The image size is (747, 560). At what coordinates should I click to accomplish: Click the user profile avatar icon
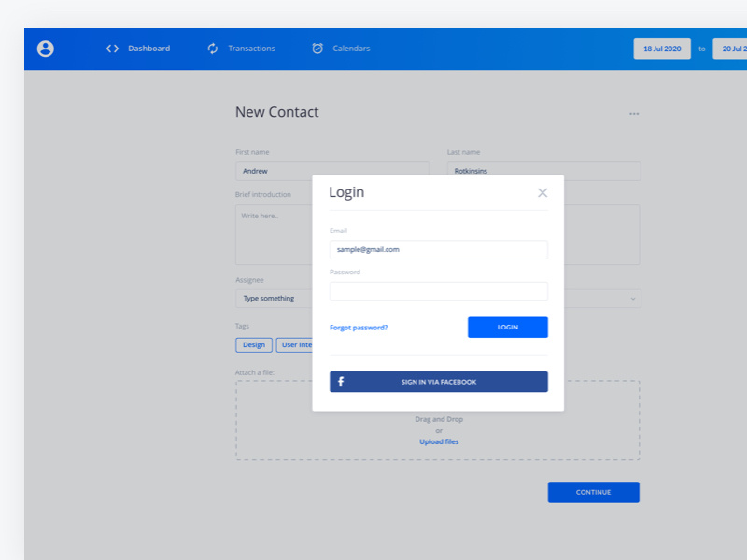pyautogui.click(x=45, y=49)
